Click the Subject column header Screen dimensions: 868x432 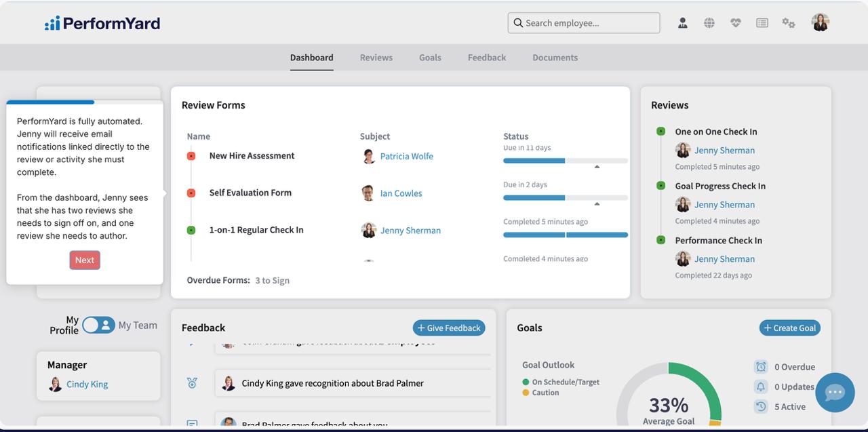click(375, 136)
